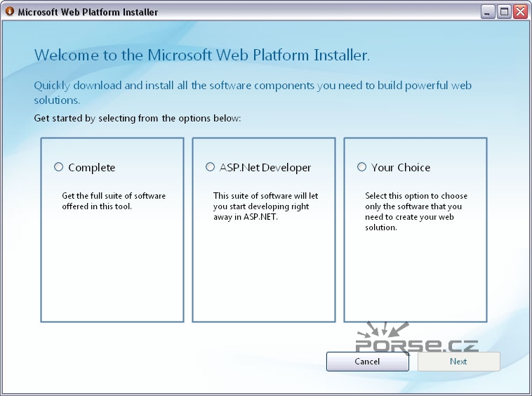Screen dimensions: 532x396
Task: Click 'Get the full suite of software' description
Action: coord(114,201)
